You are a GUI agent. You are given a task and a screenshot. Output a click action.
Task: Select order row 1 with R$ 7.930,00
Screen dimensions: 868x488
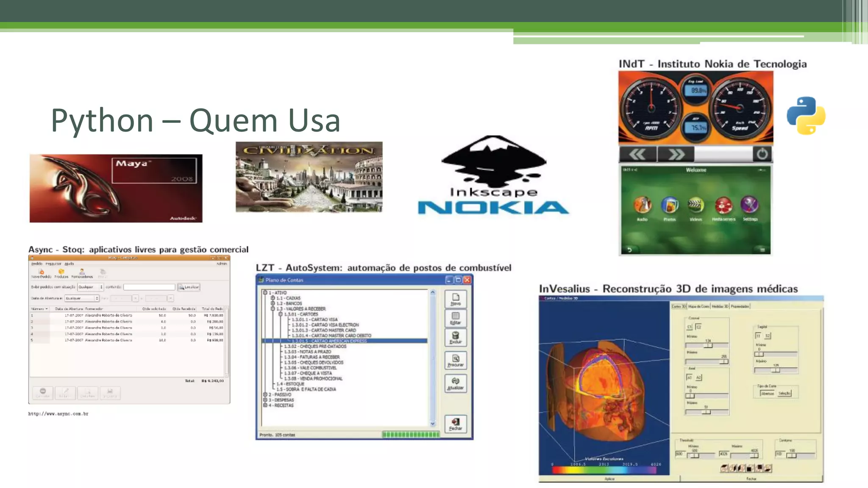tap(127, 315)
